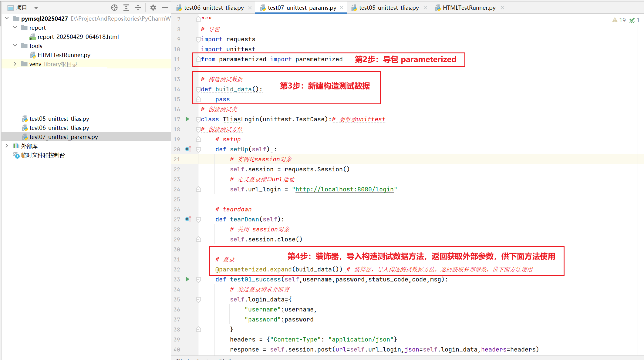Collapse the report folder
644x360 pixels.
pyautogui.click(x=15, y=28)
